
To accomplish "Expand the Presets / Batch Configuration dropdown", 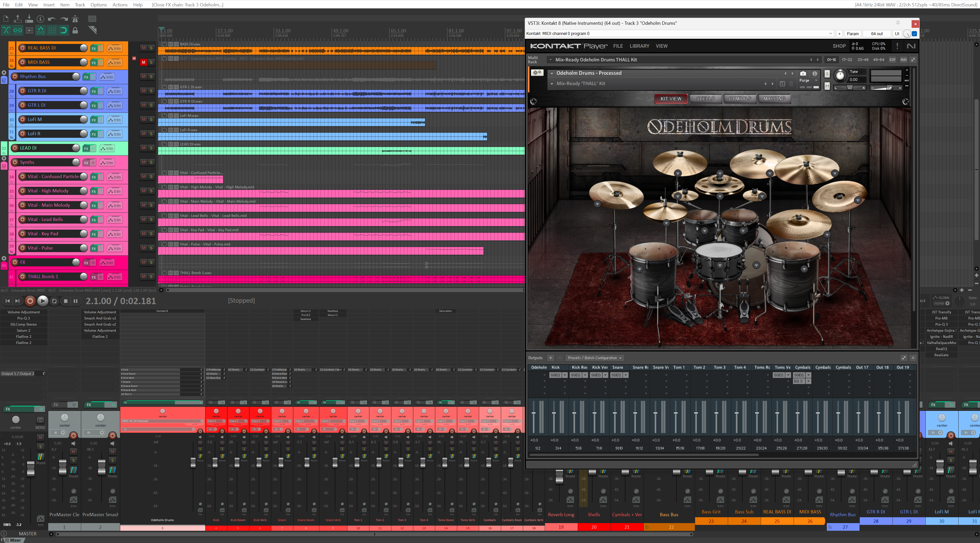I will tap(595, 358).
